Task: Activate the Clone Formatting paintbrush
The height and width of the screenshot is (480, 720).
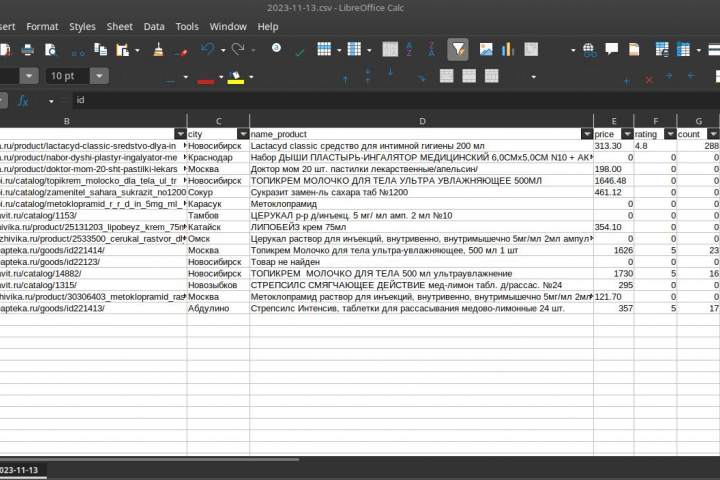Action: click(158, 50)
